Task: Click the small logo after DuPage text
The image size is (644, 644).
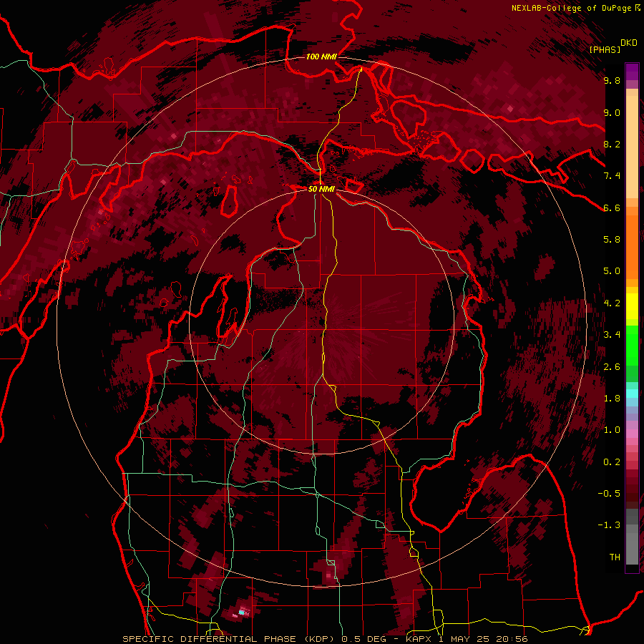Action: pyautogui.click(x=638, y=7)
